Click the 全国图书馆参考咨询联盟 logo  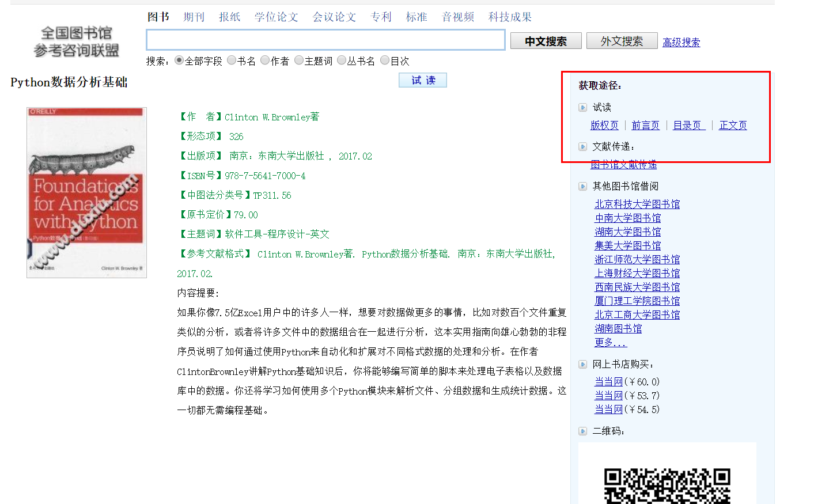coord(77,42)
